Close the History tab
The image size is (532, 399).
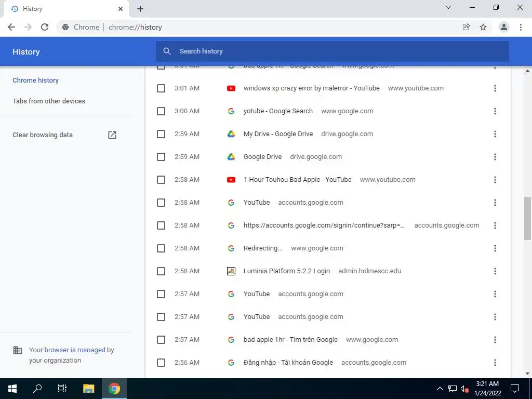pos(121,9)
